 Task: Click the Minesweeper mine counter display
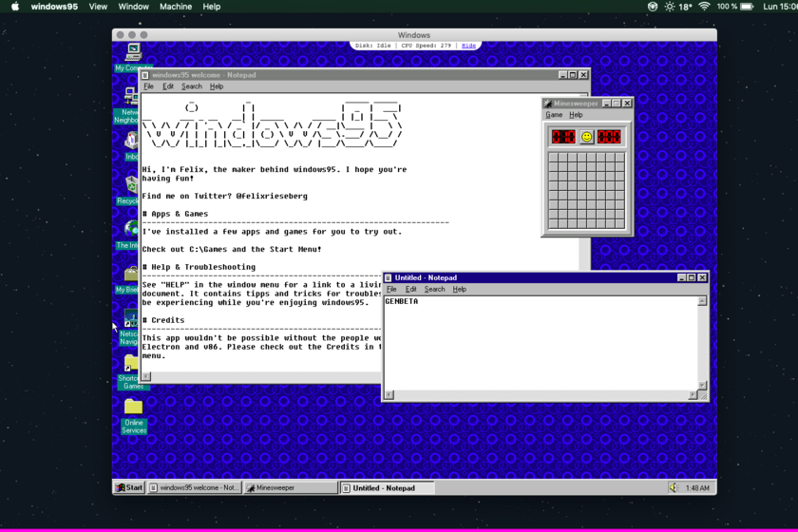tap(563, 137)
